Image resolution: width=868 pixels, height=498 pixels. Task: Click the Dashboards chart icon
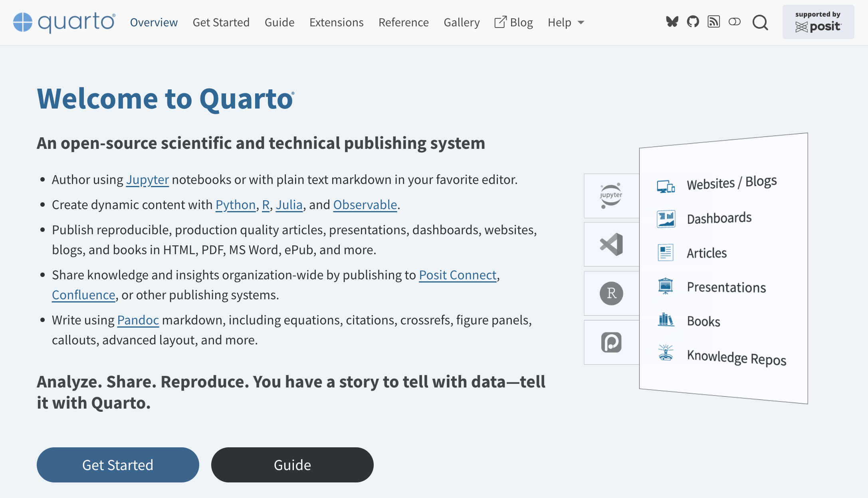(666, 219)
